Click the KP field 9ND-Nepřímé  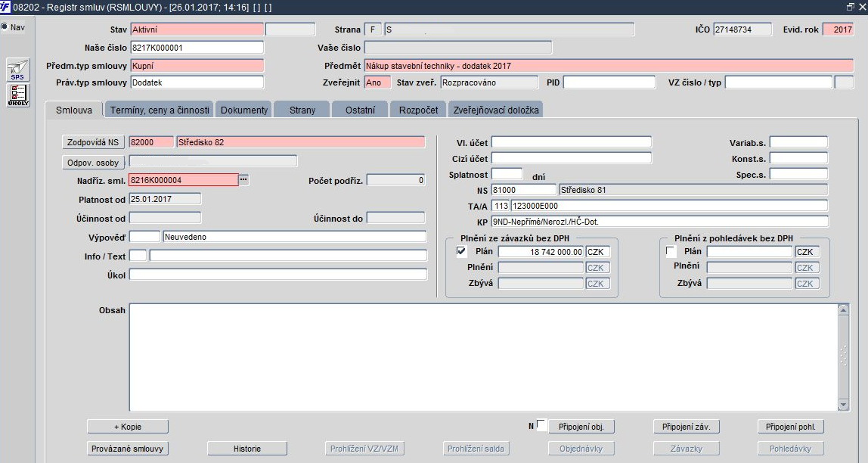660,222
